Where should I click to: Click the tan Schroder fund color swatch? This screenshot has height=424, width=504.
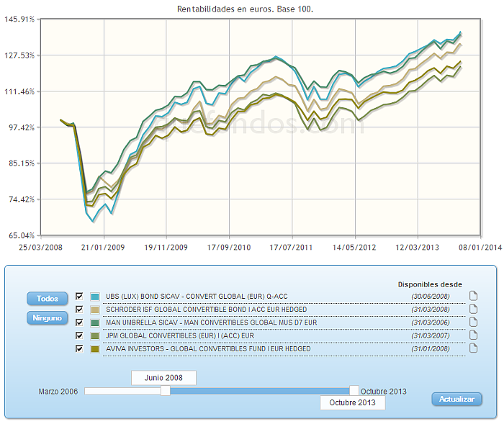[95, 310]
